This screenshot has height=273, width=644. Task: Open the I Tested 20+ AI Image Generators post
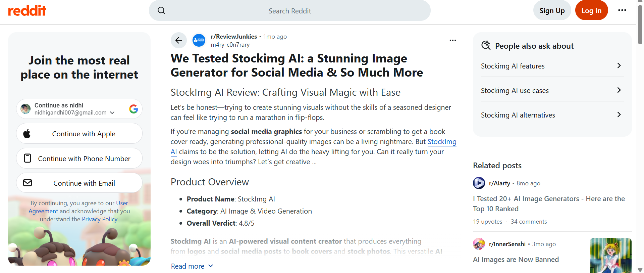click(549, 203)
